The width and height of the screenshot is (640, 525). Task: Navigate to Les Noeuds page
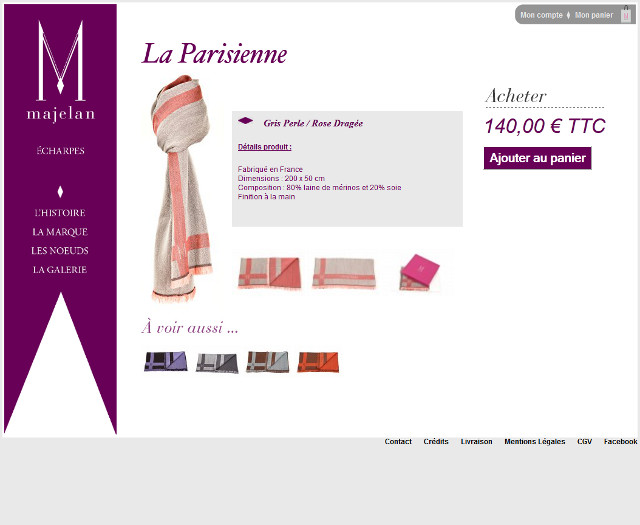pos(60,251)
